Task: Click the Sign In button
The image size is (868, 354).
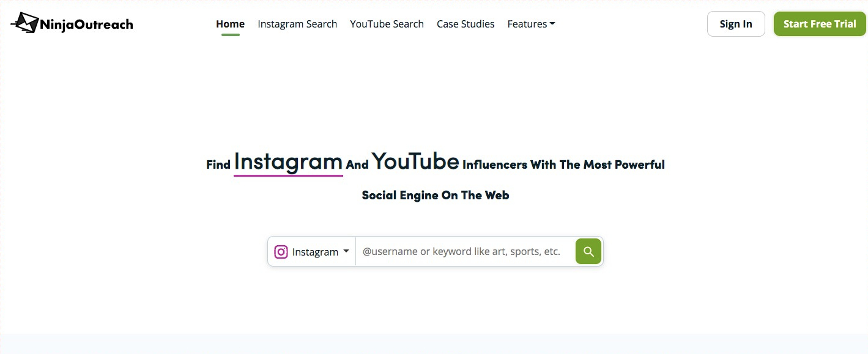Action: [x=736, y=24]
